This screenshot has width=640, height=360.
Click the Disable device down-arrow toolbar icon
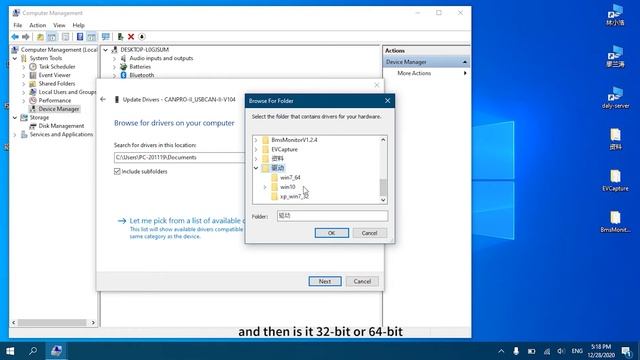(142, 37)
